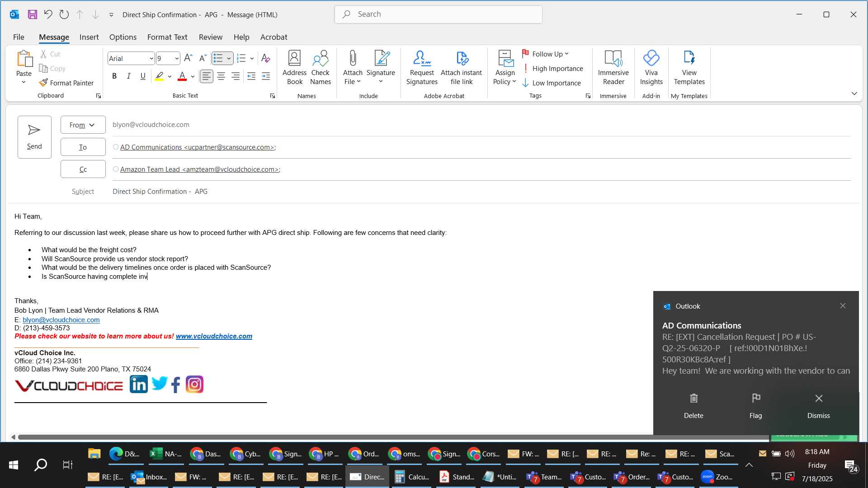The height and width of the screenshot is (488, 868).
Task: Click the Subject field text
Action: click(x=160, y=192)
